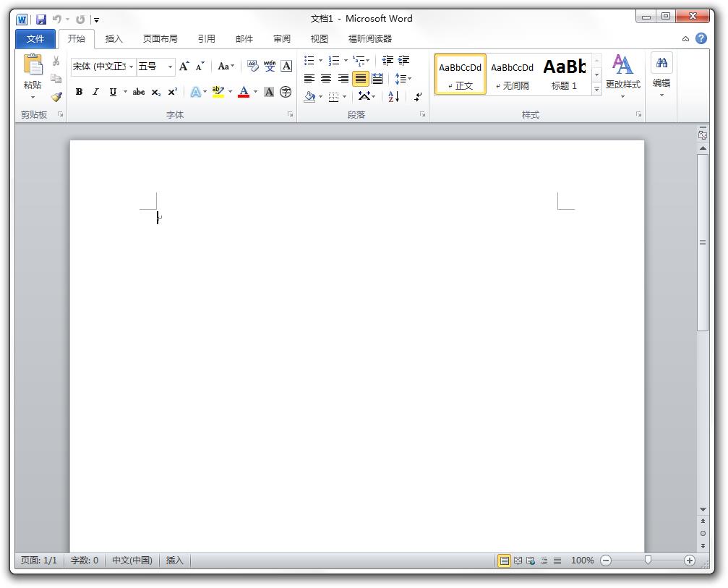Click the Sort A-Z icon
This screenshot has width=728, height=588.
(x=393, y=96)
